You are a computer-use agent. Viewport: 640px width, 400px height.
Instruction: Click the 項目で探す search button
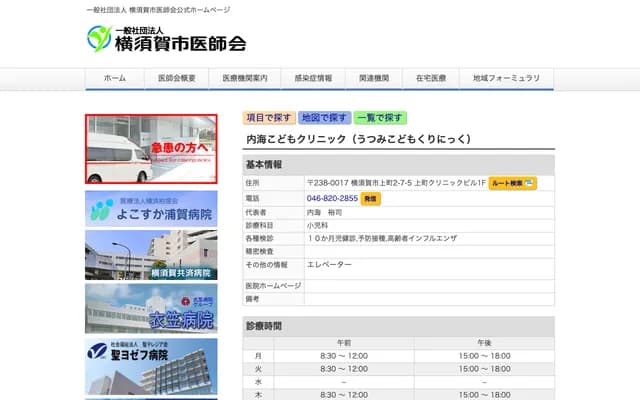[x=269, y=118]
